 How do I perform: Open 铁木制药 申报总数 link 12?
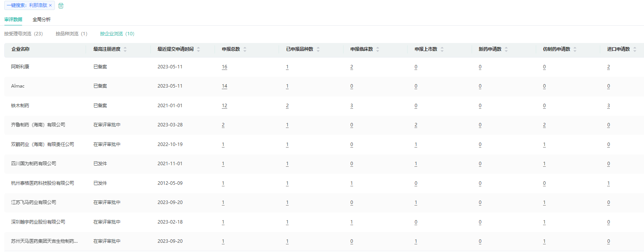click(x=225, y=106)
